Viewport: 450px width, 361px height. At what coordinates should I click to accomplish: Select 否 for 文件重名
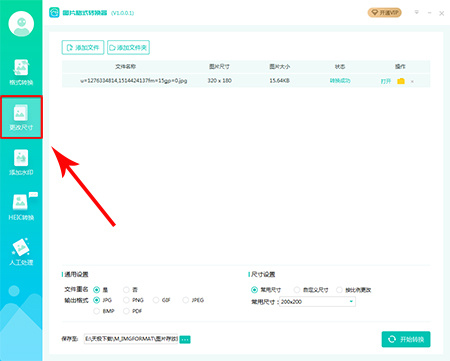point(126,289)
